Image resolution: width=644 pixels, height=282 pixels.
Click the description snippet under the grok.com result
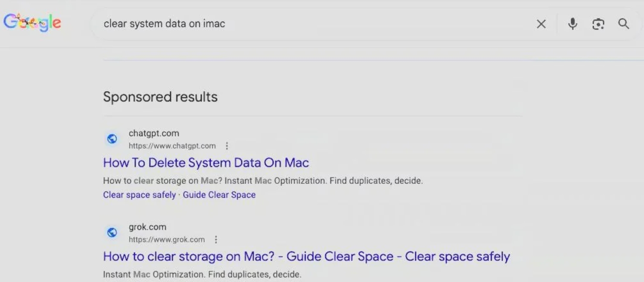click(202, 274)
